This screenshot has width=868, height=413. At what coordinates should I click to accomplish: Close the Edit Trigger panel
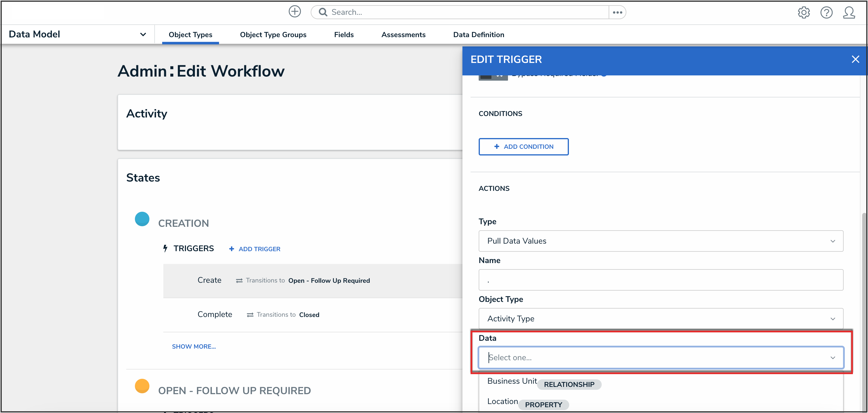pyautogui.click(x=855, y=60)
